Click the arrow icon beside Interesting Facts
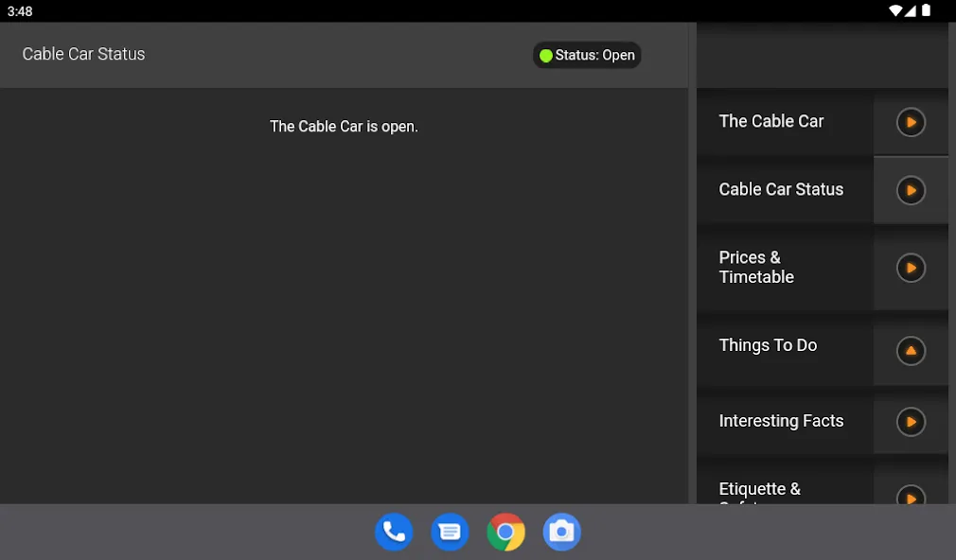The image size is (956, 560). (x=911, y=422)
